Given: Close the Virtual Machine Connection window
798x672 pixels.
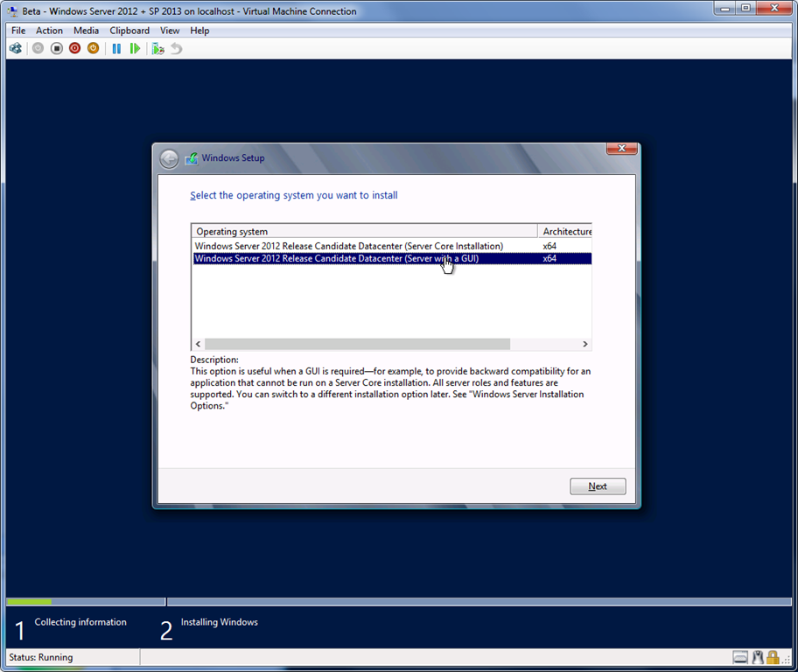Looking at the screenshot, I should pos(774,8).
